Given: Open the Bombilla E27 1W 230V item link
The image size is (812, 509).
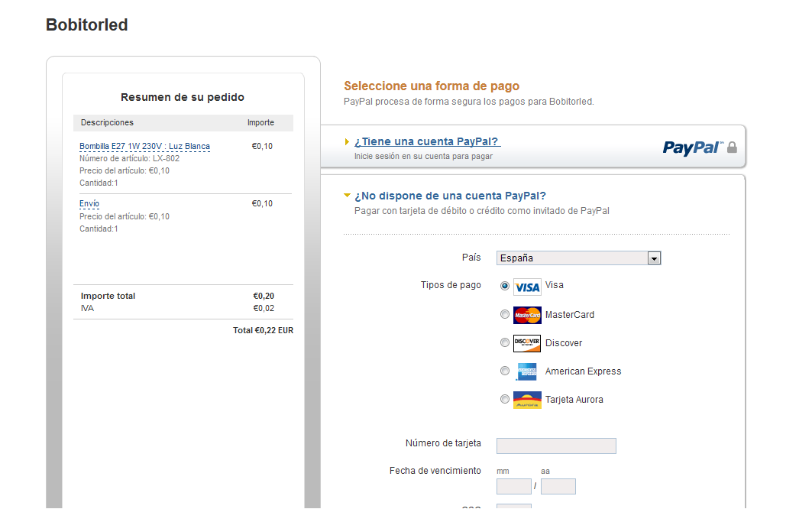Looking at the screenshot, I should (144, 146).
